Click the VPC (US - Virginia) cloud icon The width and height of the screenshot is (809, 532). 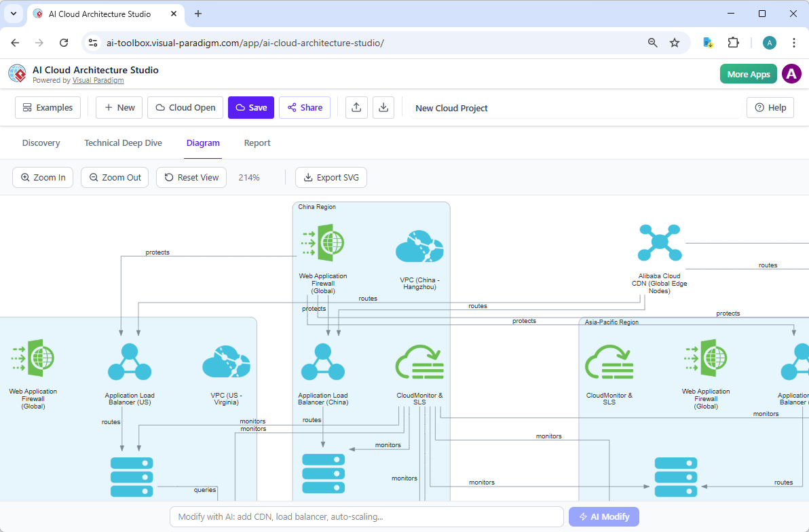click(226, 361)
